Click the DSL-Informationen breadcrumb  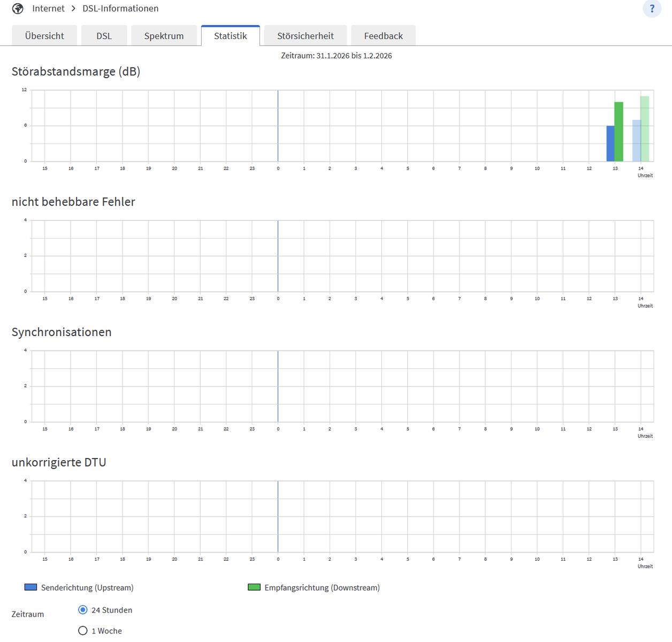(120, 9)
